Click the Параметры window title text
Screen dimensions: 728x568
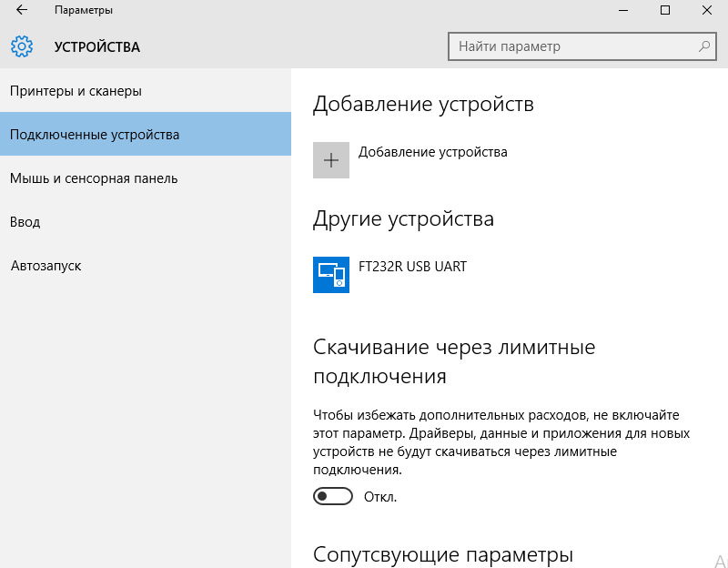pyautogui.click(x=84, y=10)
